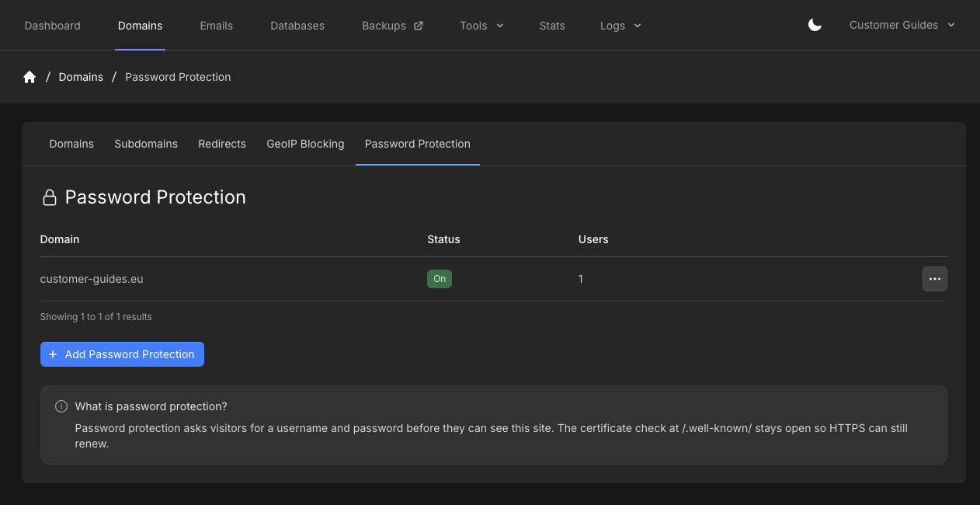The width and height of the screenshot is (980, 505).
Task: Click the customer-guides.eu domain cell
Action: pyautogui.click(x=92, y=279)
